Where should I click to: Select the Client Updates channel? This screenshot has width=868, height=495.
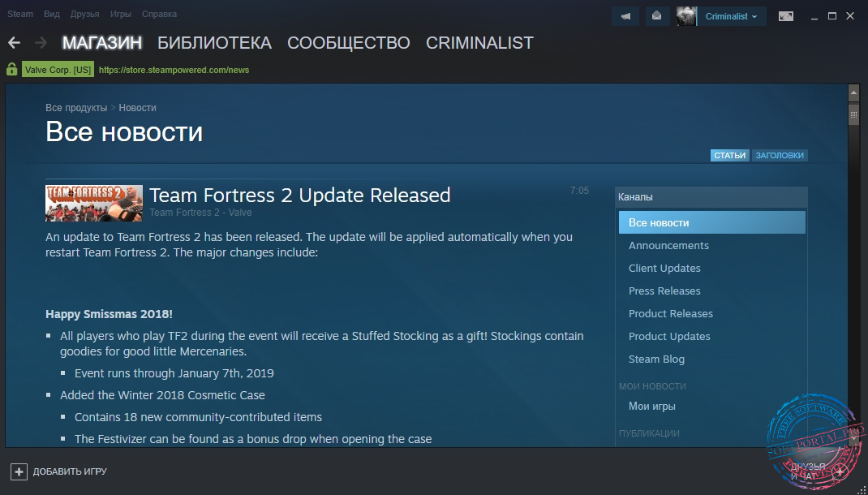664,269
